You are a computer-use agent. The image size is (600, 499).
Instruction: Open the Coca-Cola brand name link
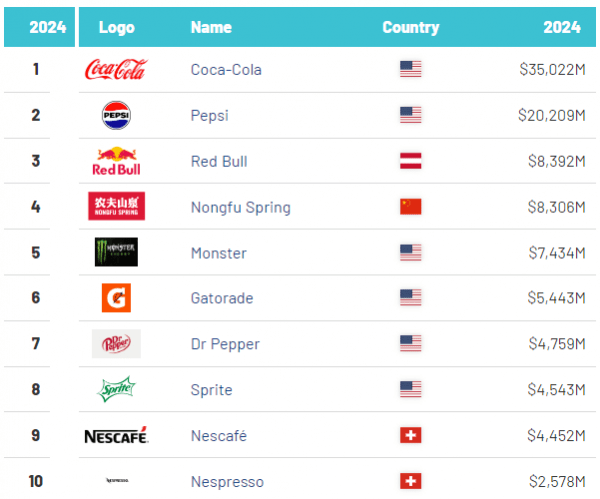pos(225,69)
